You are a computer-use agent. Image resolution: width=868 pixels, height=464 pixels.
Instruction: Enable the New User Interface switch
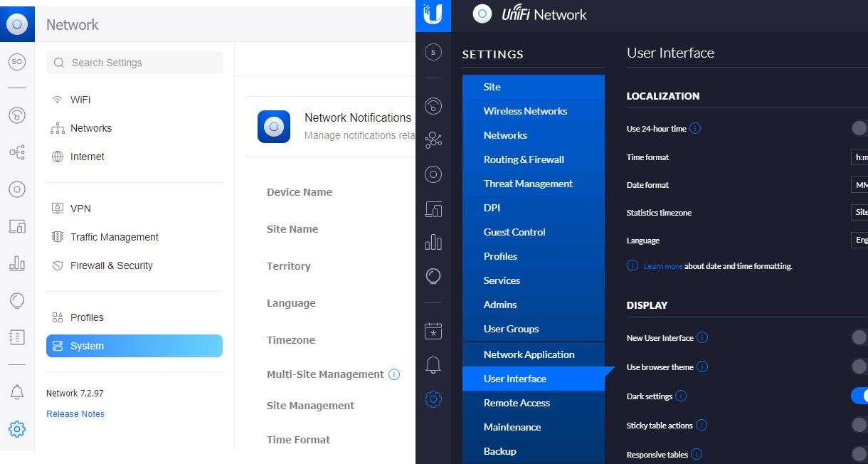click(x=859, y=337)
